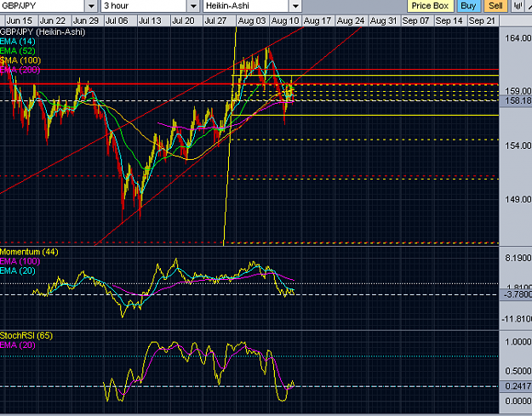This screenshot has width=532, height=416.
Task: Select the Jul 27 date label
Action: (x=215, y=20)
